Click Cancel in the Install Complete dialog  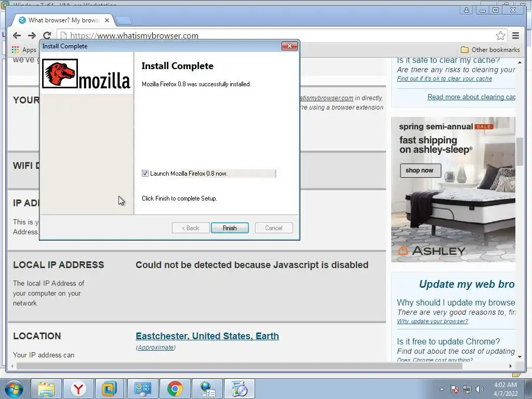click(273, 228)
